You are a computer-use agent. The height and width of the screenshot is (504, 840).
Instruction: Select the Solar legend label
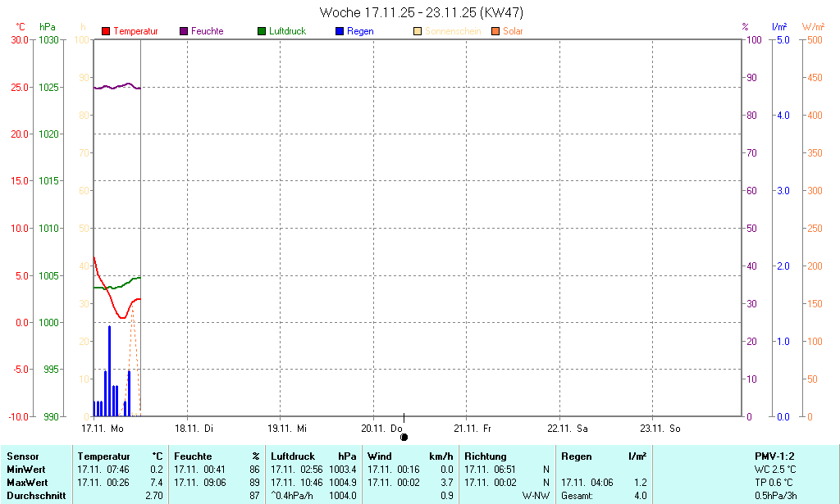click(513, 31)
